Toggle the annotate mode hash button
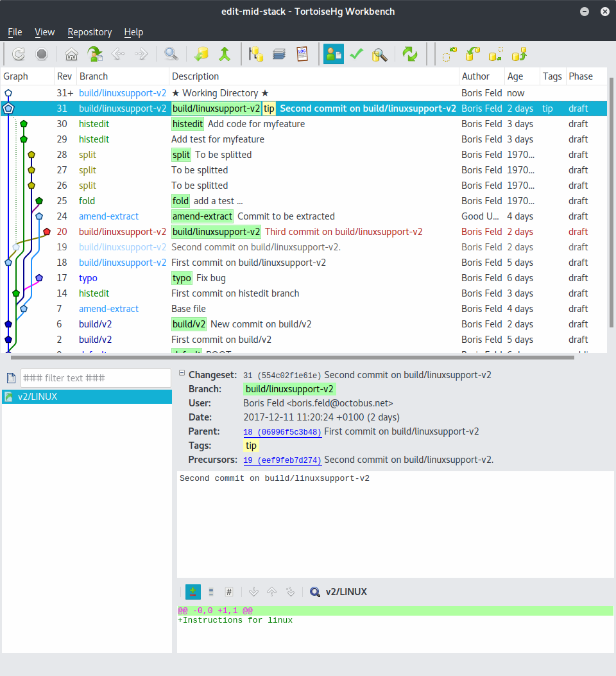The image size is (616, 676). tap(229, 592)
